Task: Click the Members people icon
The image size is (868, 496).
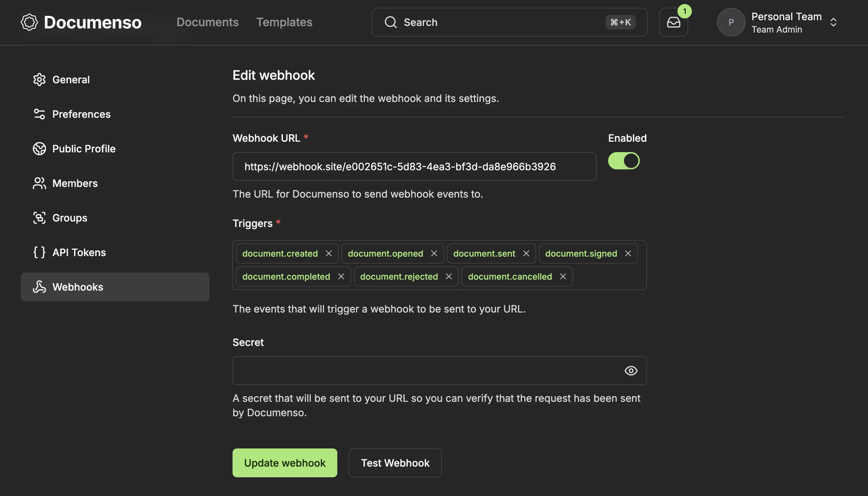Action: pyautogui.click(x=39, y=183)
